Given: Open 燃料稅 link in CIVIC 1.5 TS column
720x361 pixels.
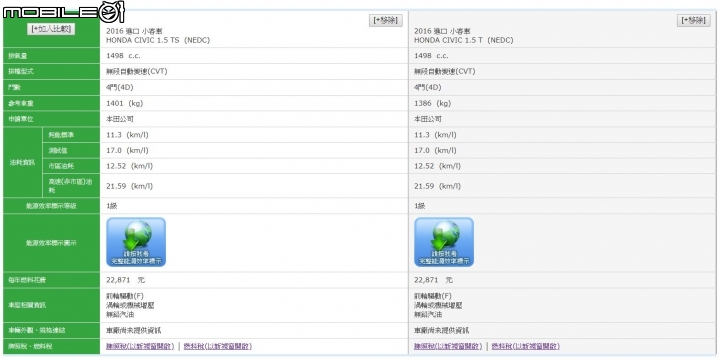Looking at the screenshot, I should point(217,346).
